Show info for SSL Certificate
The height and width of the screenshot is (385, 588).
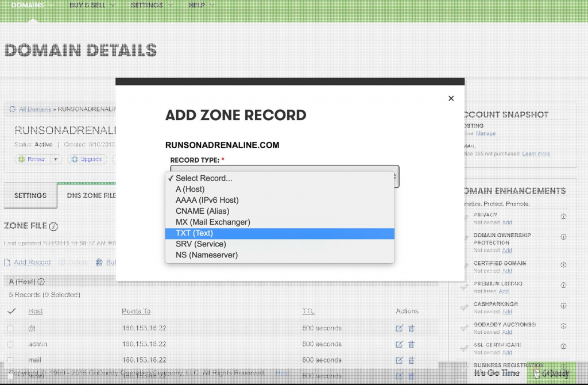[563, 346]
